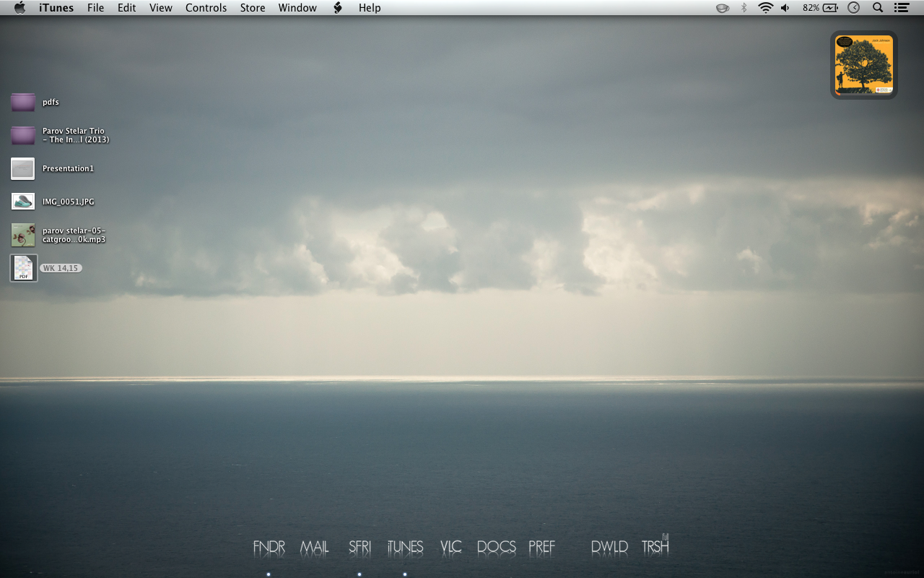
Task: Open the Apple menu
Action: point(19,8)
